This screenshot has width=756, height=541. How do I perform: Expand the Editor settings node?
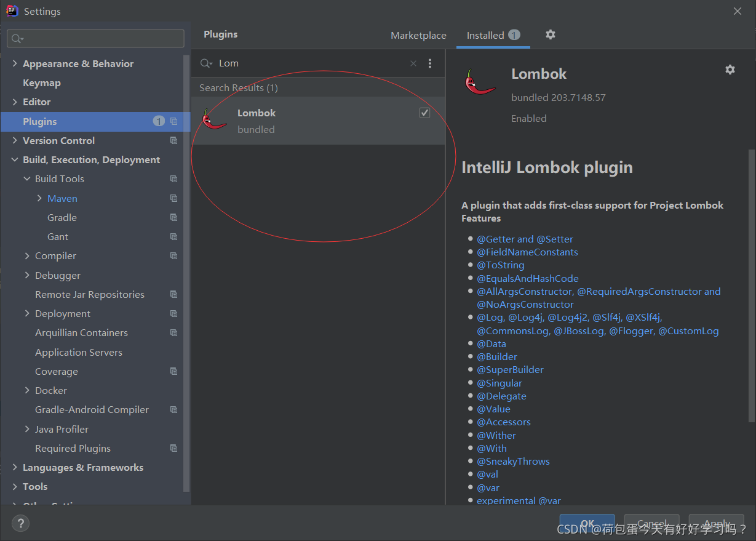pos(15,102)
